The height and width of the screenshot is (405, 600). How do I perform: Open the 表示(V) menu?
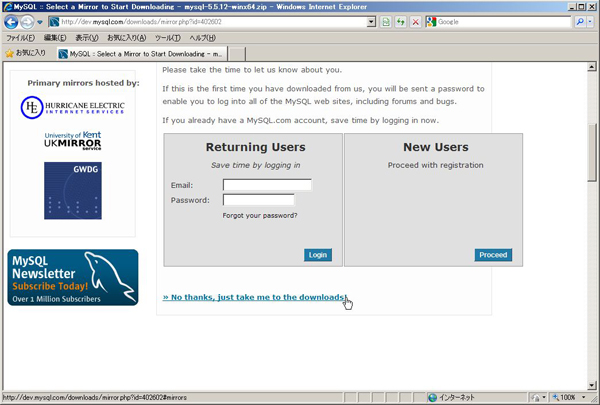pos(86,38)
